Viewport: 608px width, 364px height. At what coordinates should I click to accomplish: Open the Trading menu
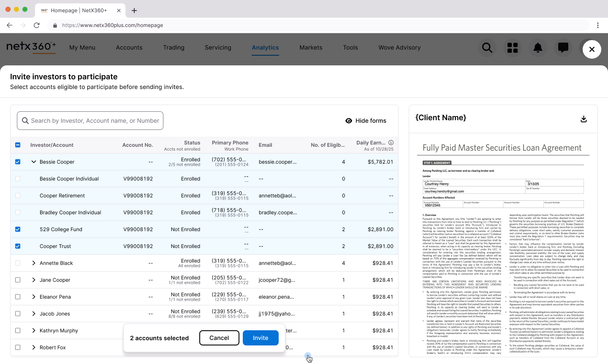click(174, 48)
